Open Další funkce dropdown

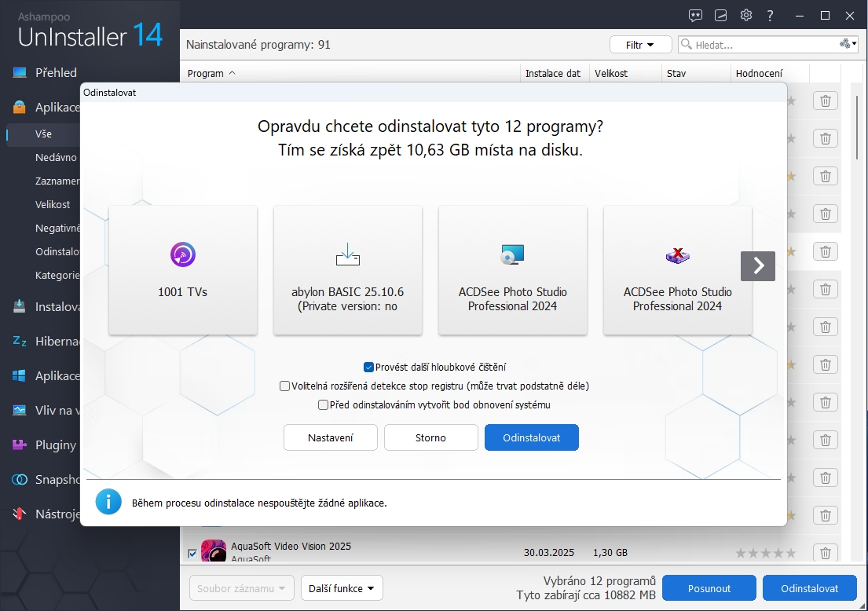coord(342,588)
